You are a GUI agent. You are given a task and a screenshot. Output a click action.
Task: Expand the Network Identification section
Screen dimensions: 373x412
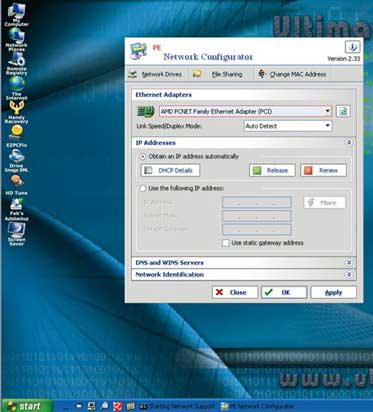pos(349,275)
